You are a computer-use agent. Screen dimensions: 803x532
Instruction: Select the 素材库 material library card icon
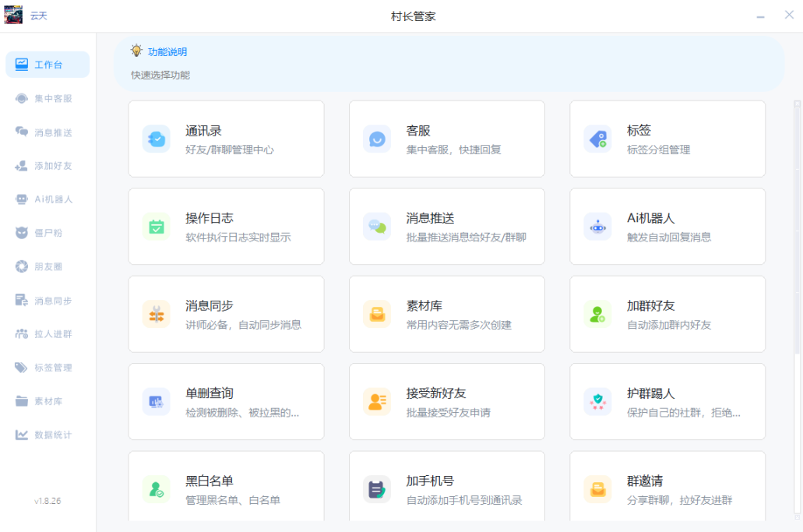(x=377, y=314)
